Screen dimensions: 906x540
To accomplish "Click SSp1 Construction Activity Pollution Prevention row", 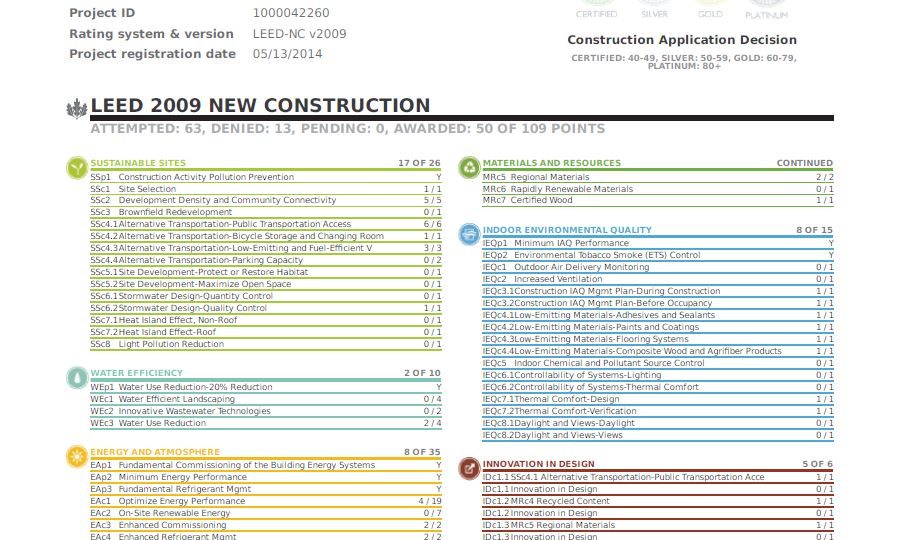I will (x=266, y=177).
